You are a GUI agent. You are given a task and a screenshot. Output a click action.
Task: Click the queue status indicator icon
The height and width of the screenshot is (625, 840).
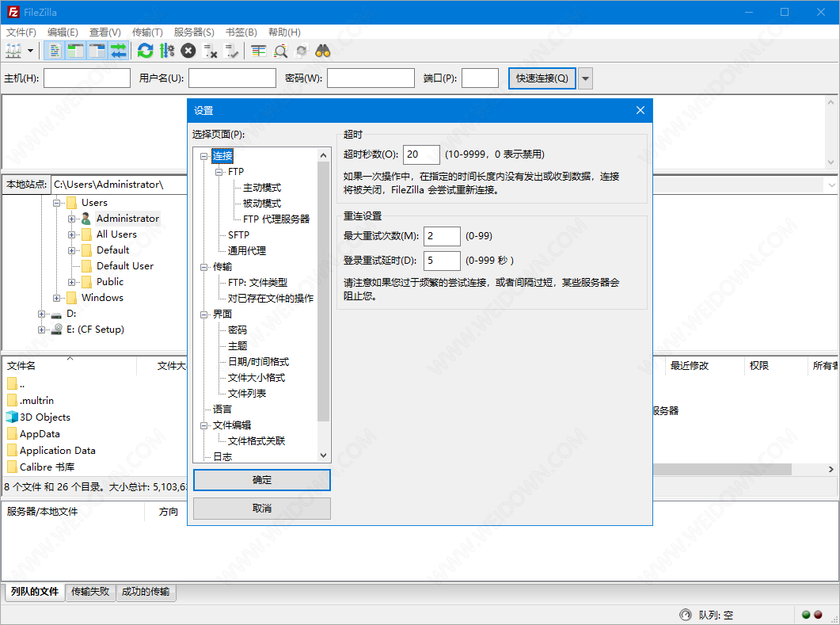pos(685,615)
